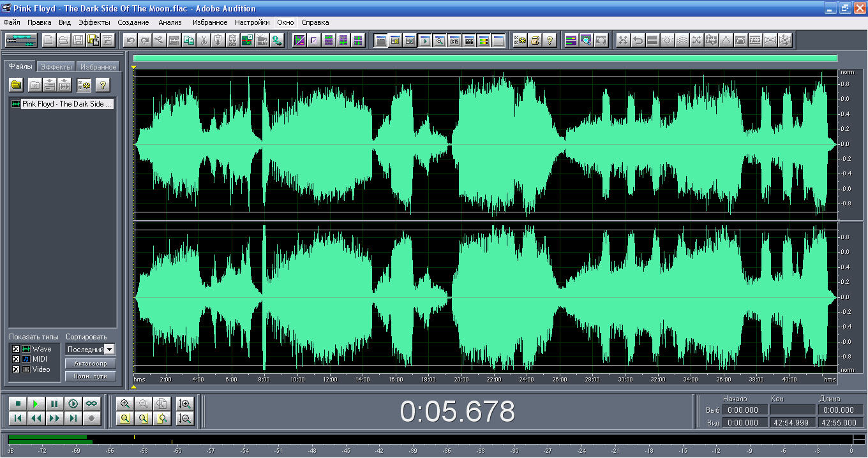Open the Анализ menu
Screen dimensions: 868x458
(x=170, y=22)
